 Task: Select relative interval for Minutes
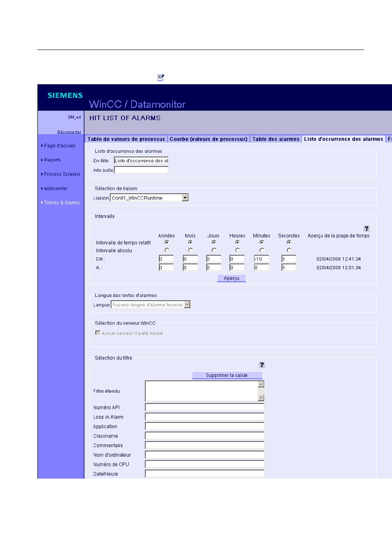262,242
